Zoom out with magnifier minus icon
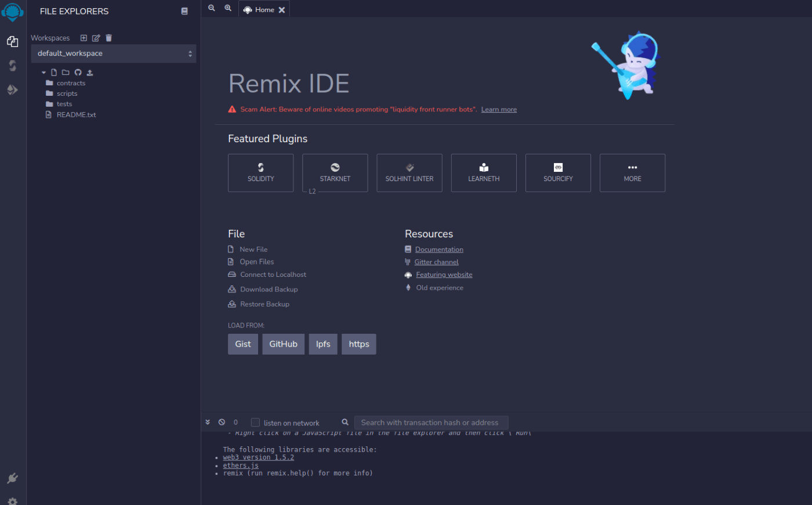Image resolution: width=812 pixels, height=505 pixels. [x=212, y=8]
